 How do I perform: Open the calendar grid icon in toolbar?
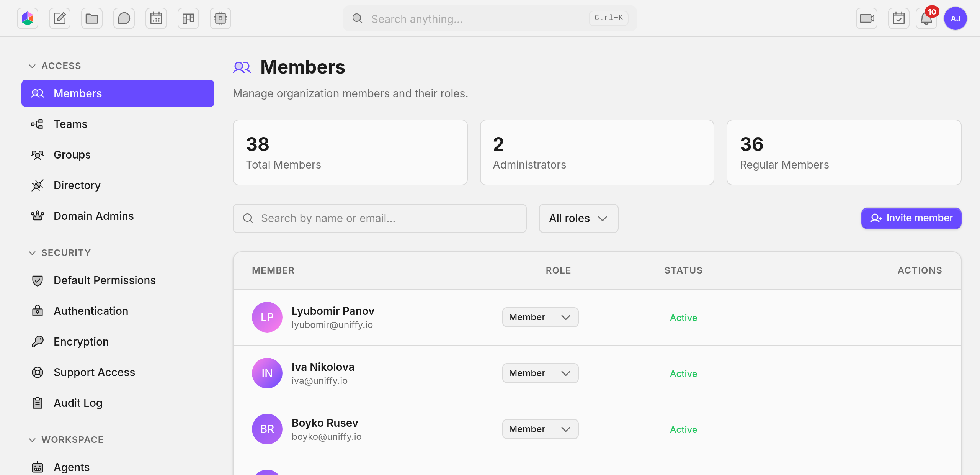coord(156,18)
